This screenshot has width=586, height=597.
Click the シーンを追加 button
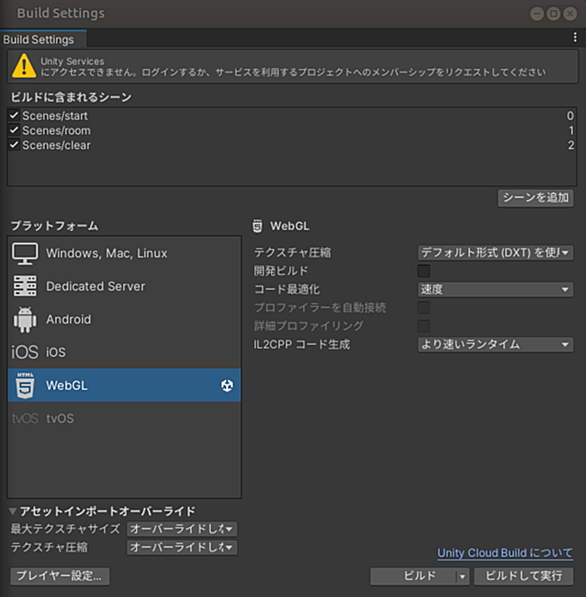pos(536,198)
